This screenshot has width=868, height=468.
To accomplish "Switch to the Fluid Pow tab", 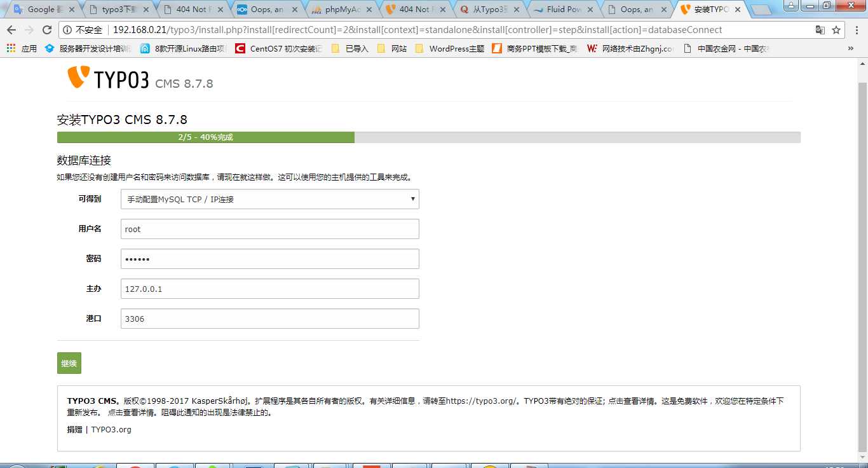I will 562,10.
